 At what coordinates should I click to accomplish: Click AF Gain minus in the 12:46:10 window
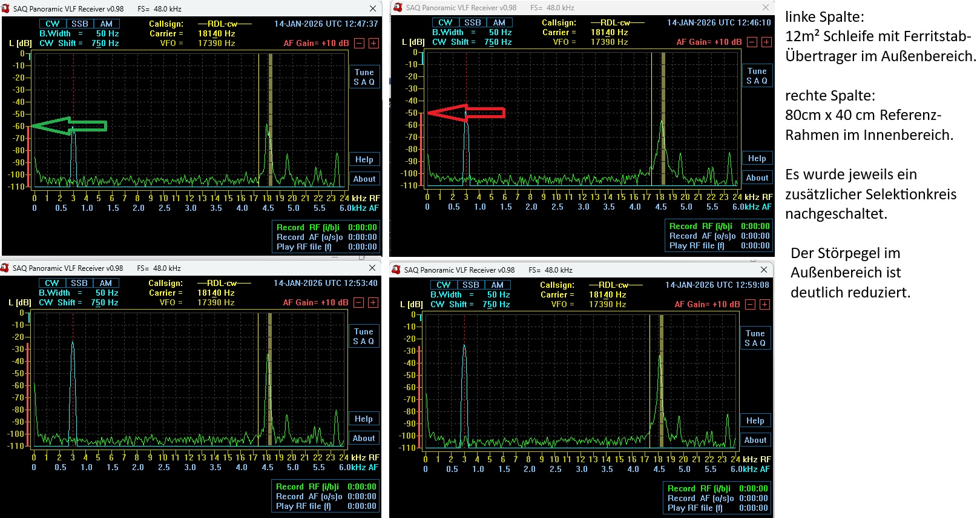pyautogui.click(x=752, y=42)
